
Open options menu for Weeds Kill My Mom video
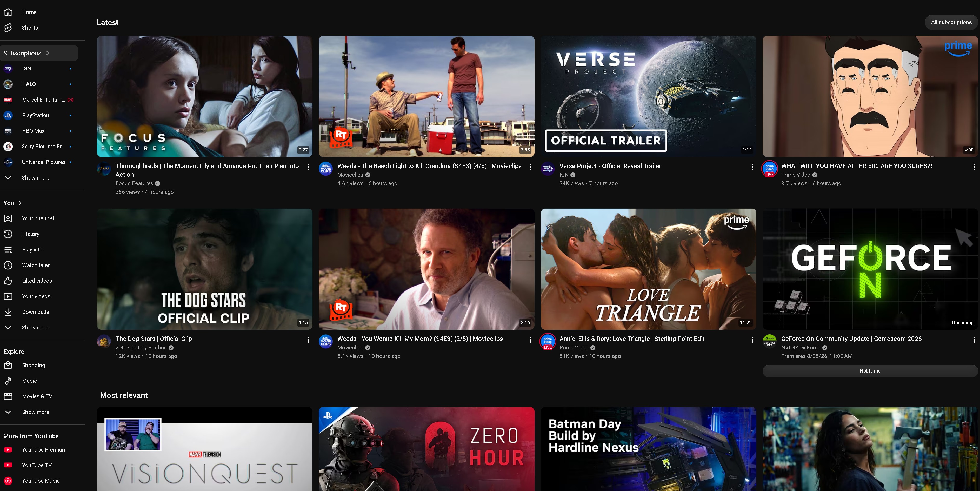click(531, 340)
